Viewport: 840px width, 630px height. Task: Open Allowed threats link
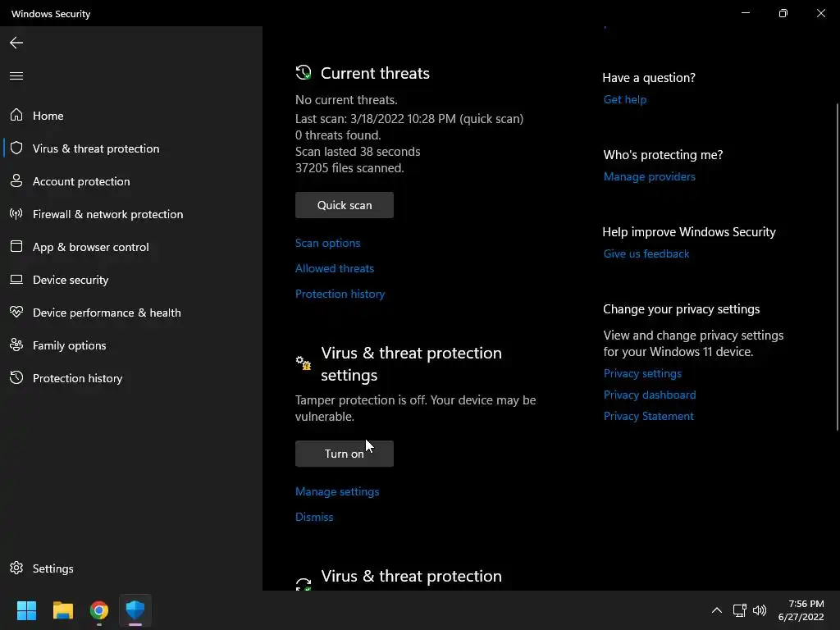(x=335, y=268)
